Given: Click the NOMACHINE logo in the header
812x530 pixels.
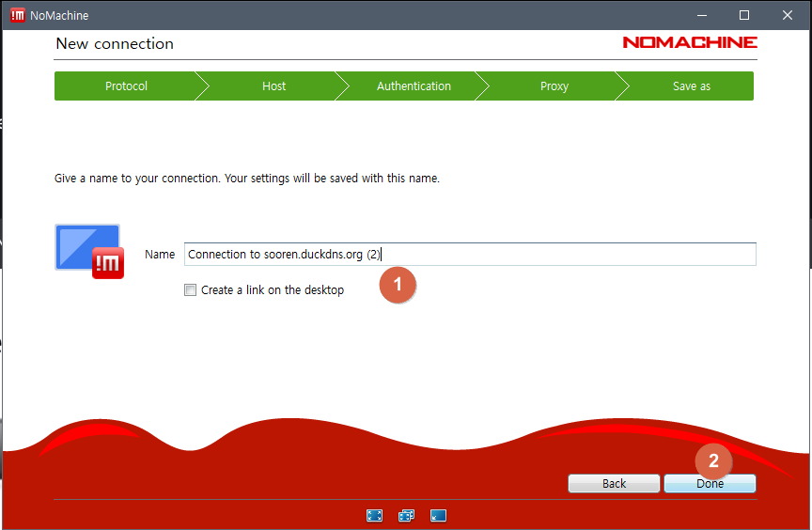Looking at the screenshot, I should click(690, 42).
